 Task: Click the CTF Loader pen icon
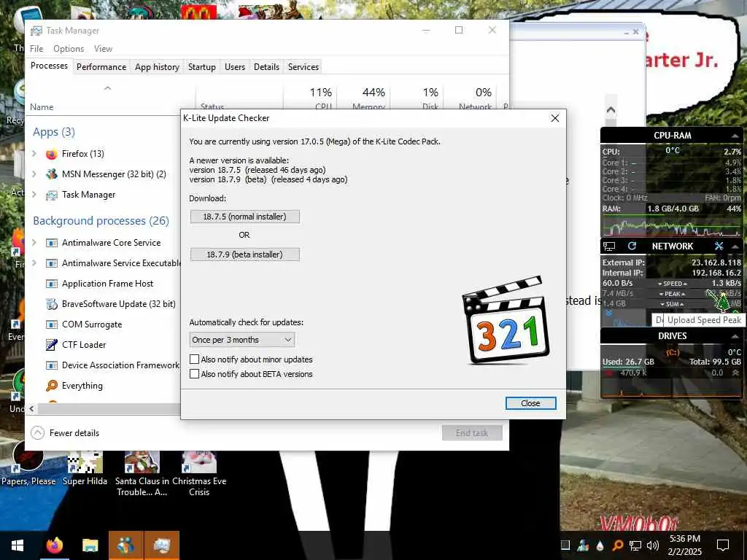[52, 345]
